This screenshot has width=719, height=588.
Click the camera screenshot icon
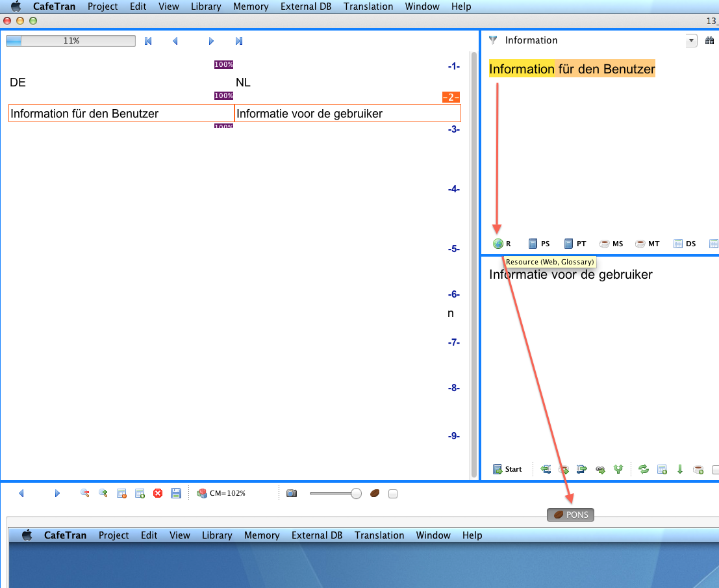pyautogui.click(x=292, y=494)
